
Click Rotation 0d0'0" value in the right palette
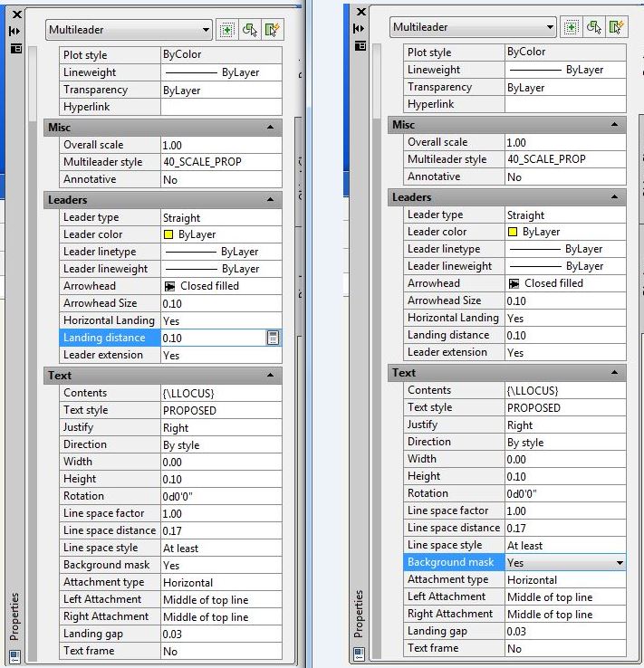pyautogui.click(x=565, y=493)
